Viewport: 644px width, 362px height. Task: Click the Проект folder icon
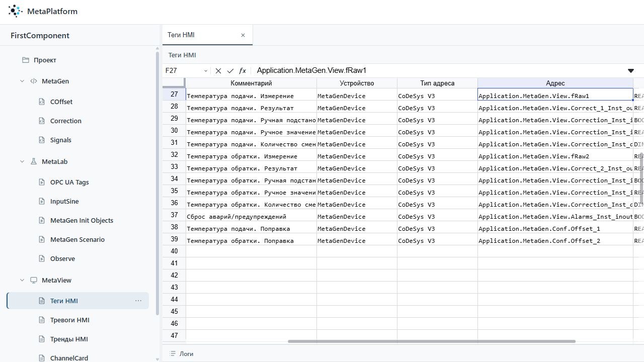point(26,60)
